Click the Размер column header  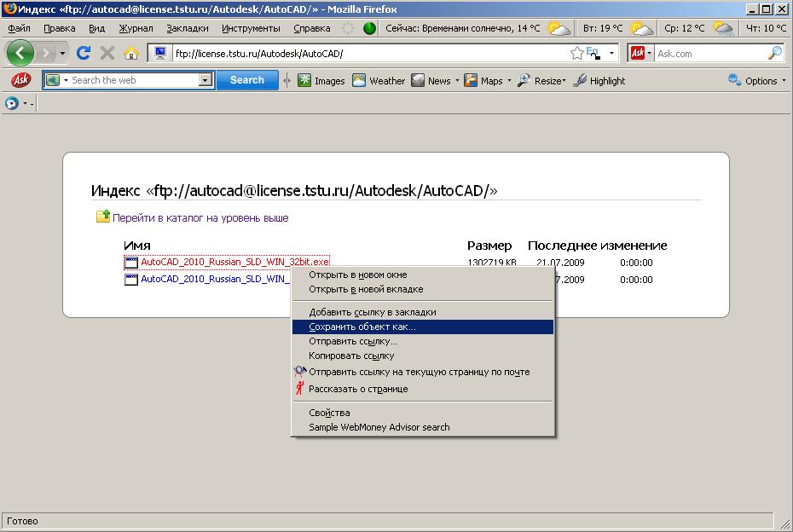pos(489,246)
